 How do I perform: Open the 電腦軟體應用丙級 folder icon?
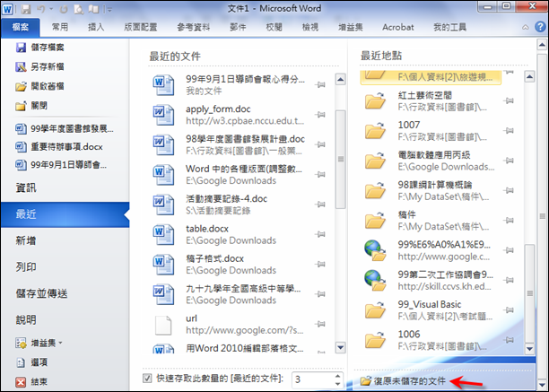[375, 161]
